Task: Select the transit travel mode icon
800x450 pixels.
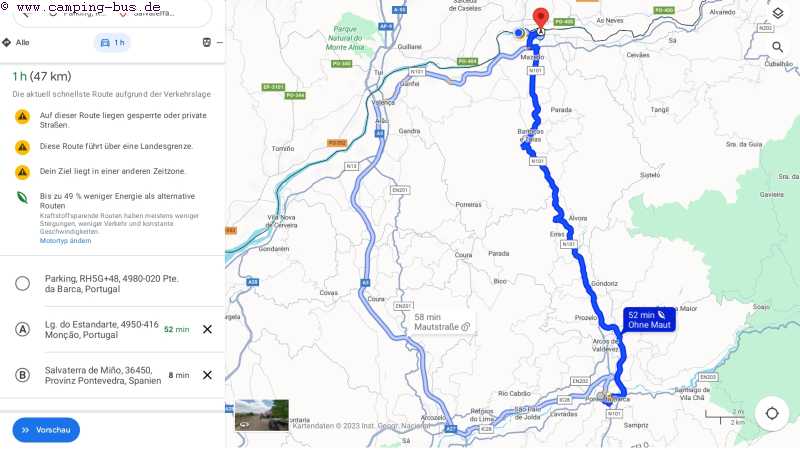Action: click(207, 42)
